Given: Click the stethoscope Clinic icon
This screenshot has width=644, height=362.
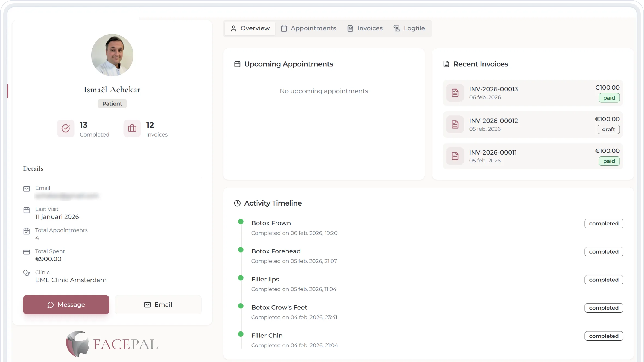Looking at the screenshot, I should [27, 273].
